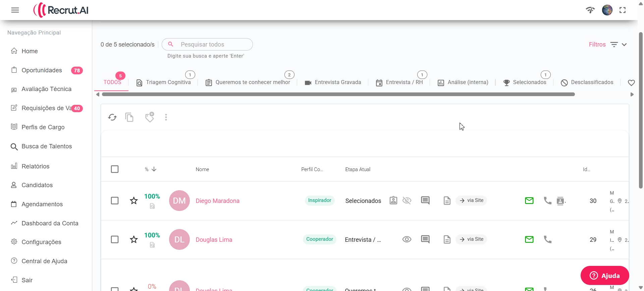Open the Ajuda help button
This screenshot has height=291, width=644.
click(604, 276)
